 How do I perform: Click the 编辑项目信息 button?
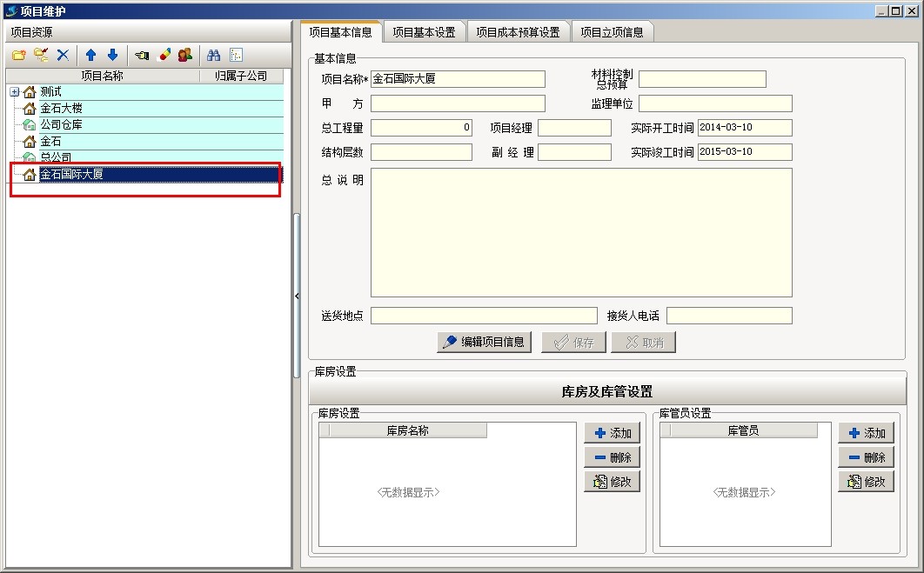485,343
